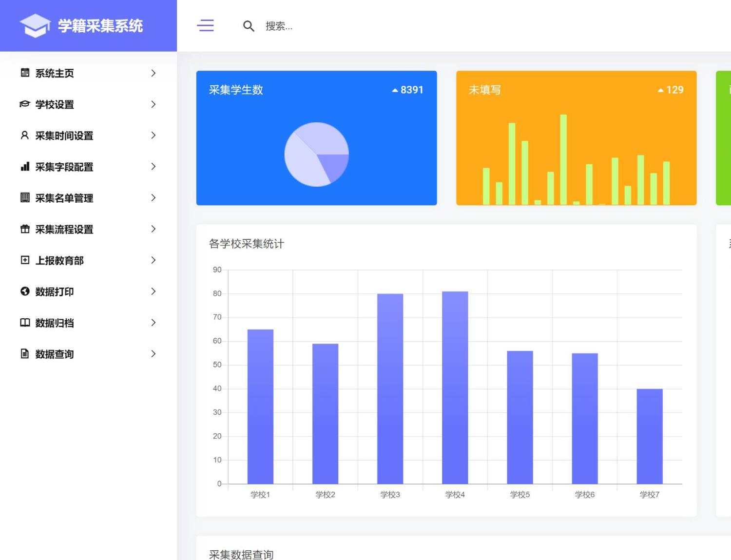Open the 采集字段配置 menu item
This screenshot has height=560, width=731.
pyautogui.click(x=88, y=167)
